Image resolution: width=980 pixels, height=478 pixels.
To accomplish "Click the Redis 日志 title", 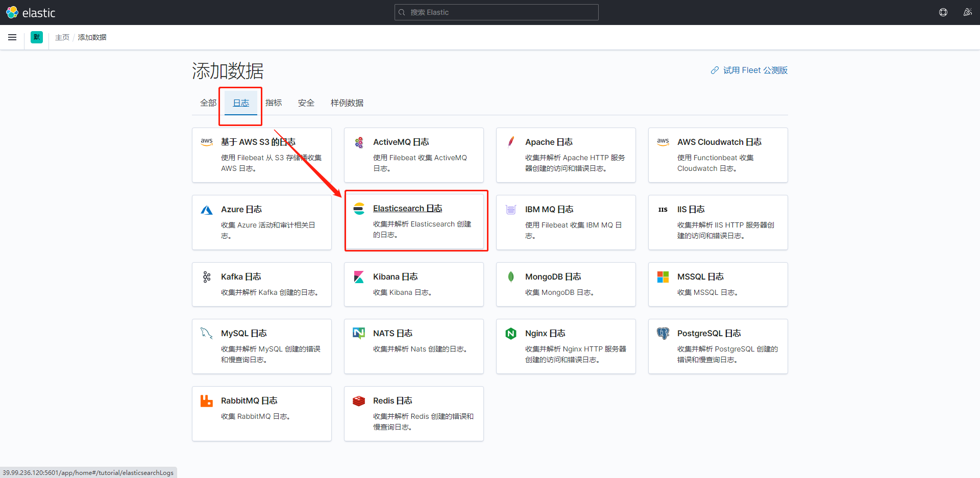I will tap(393, 400).
